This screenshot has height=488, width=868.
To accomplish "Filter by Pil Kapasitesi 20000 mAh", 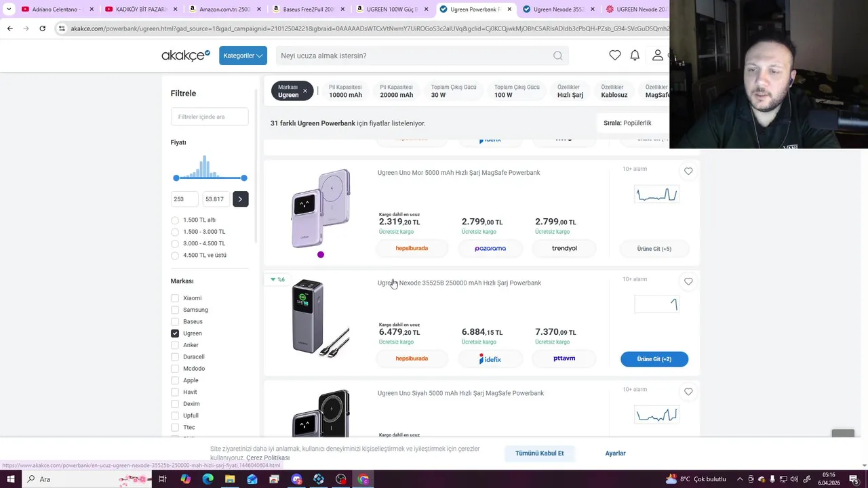I will click(397, 91).
